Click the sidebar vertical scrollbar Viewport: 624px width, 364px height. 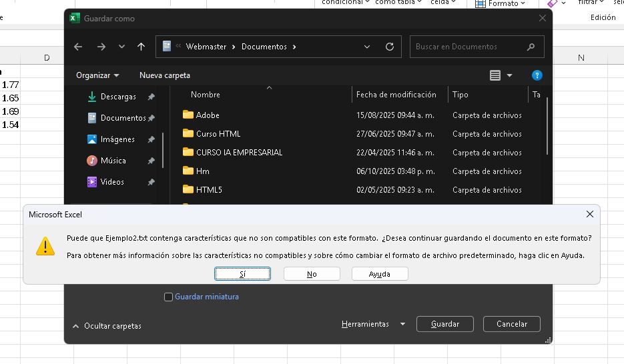(x=163, y=150)
